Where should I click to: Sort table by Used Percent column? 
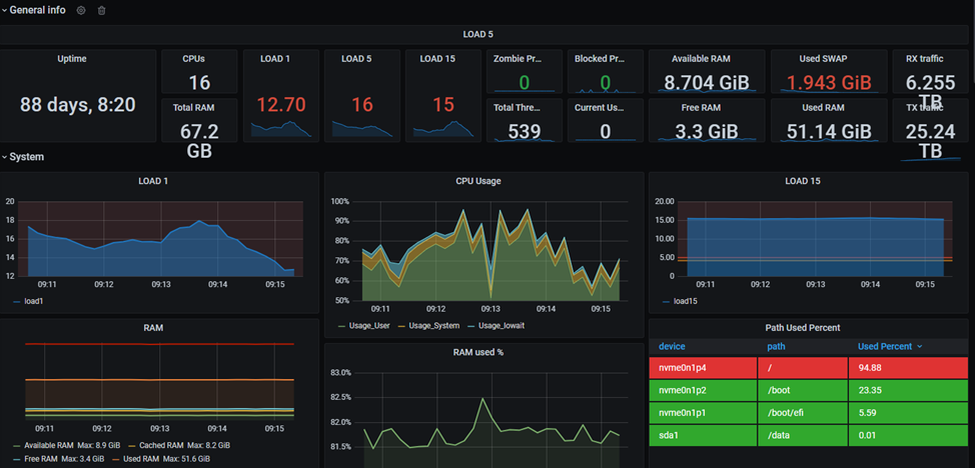click(x=890, y=347)
